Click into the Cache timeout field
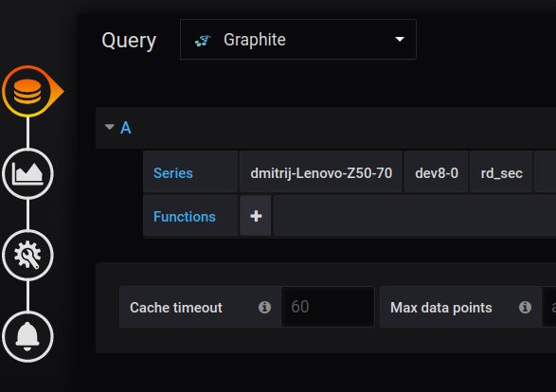 pyautogui.click(x=328, y=307)
